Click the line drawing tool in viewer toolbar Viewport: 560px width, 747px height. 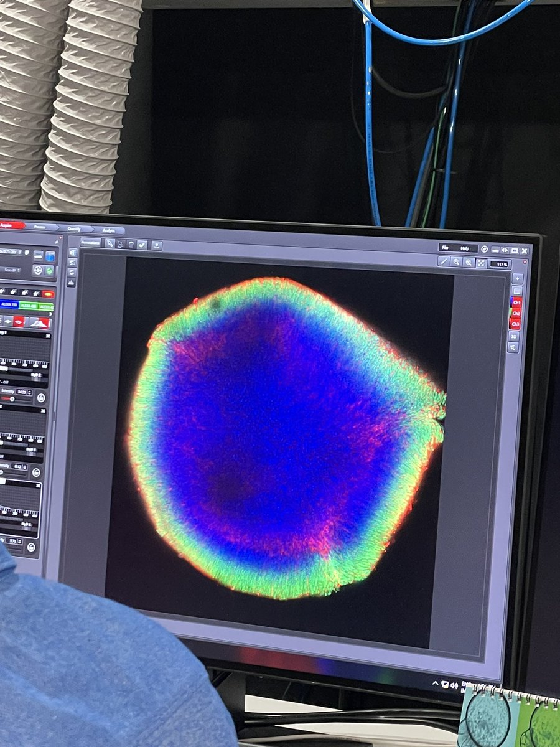[x=444, y=261]
